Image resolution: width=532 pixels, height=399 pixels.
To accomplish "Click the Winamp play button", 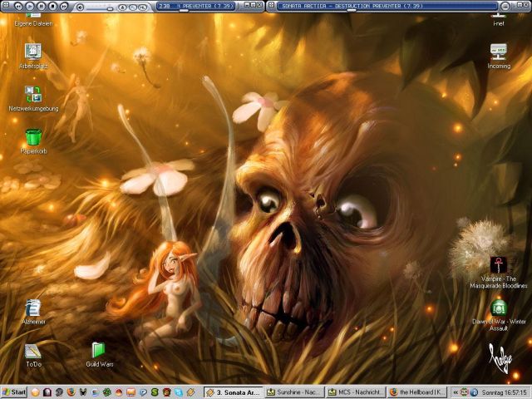I will click(x=30, y=6).
